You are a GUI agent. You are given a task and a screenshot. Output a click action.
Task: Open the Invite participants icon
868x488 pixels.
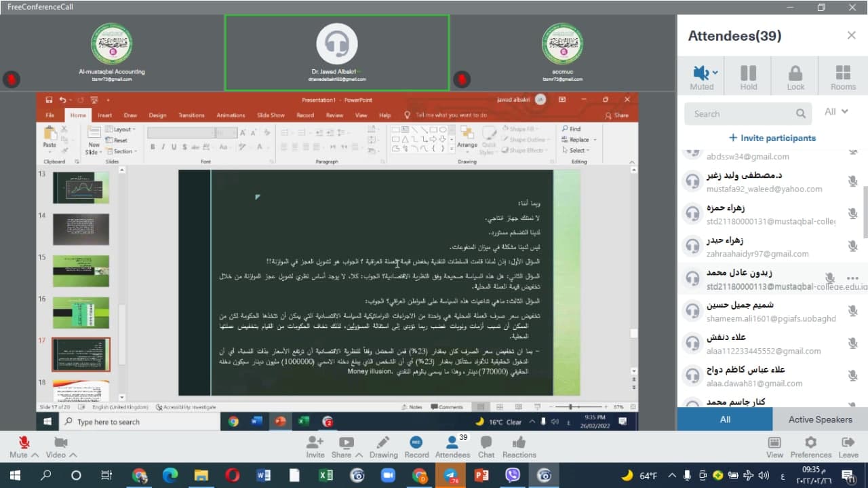(x=315, y=443)
